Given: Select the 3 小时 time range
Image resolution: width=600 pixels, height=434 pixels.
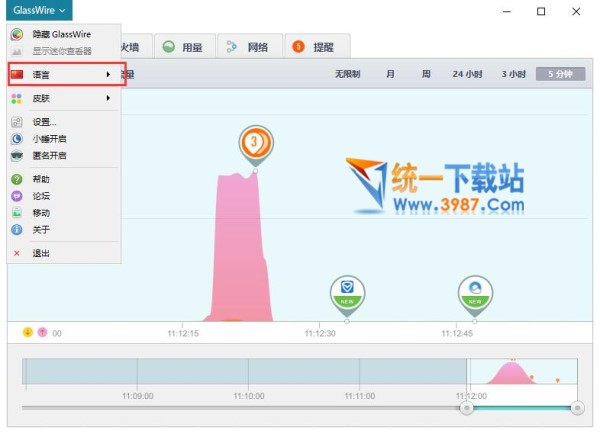Looking at the screenshot, I should (514, 74).
